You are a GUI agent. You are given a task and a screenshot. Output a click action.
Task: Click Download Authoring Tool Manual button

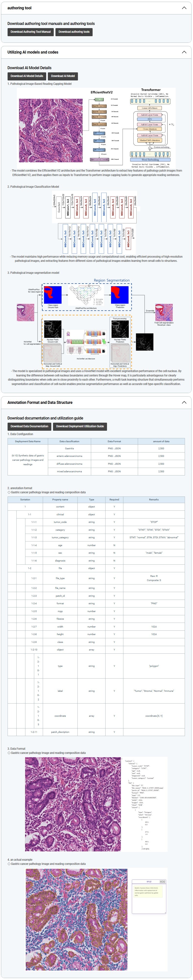click(x=30, y=32)
